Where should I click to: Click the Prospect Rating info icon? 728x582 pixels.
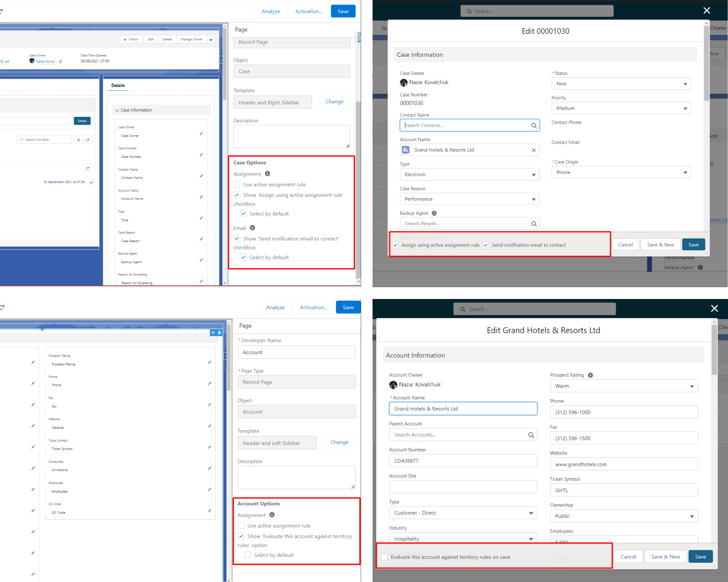(x=590, y=375)
